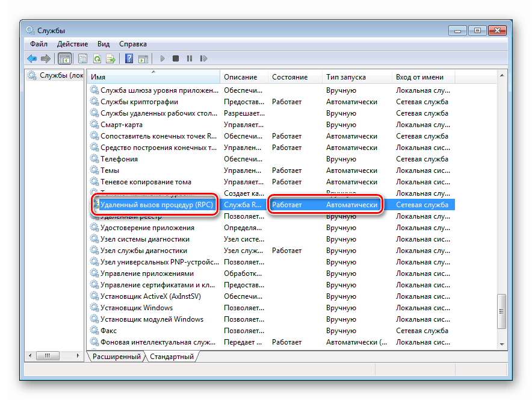This screenshot has height=400, width=532.
Task: Select Узел универсальных PNP-устройс... row
Action: [x=272, y=262]
